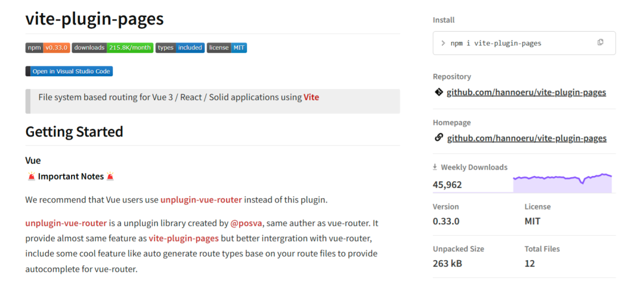Open the npm v0.33.0 badge

(x=48, y=48)
